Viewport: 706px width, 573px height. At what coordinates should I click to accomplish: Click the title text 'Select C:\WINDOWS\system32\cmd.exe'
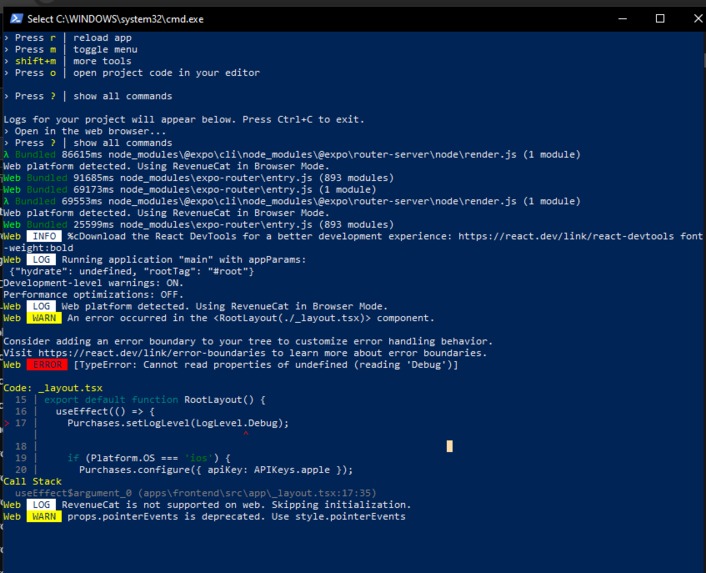click(x=115, y=19)
